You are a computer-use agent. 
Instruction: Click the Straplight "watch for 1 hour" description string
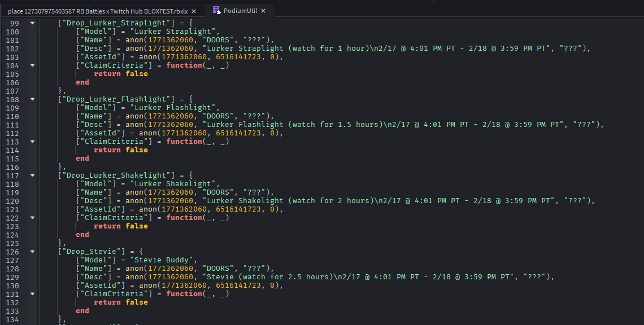coord(378,49)
